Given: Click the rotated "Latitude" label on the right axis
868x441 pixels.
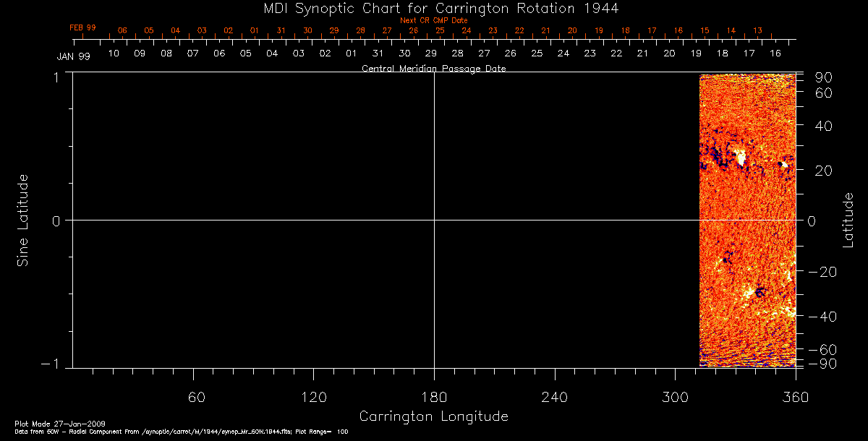Looking at the screenshot, I should pyautogui.click(x=848, y=220).
